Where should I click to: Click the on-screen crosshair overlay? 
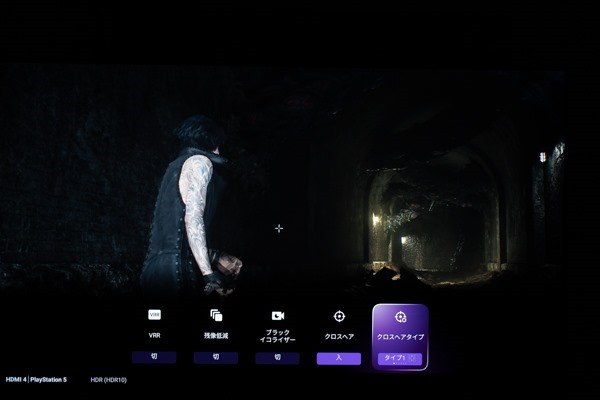coord(279,229)
